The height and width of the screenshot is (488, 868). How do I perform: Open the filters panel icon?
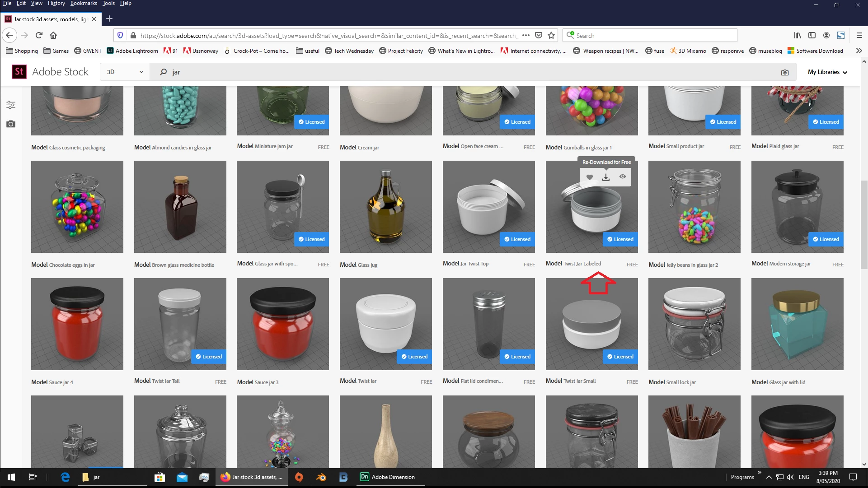pos(11,105)
